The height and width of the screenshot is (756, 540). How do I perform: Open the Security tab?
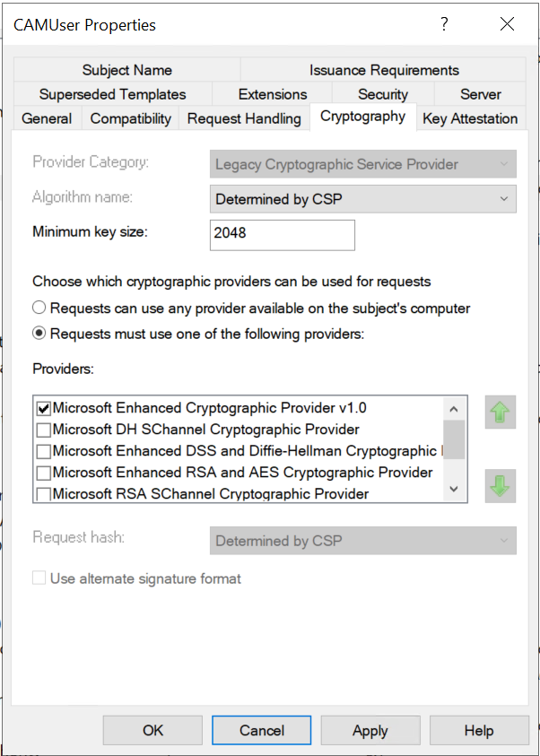tap(383, 94)
